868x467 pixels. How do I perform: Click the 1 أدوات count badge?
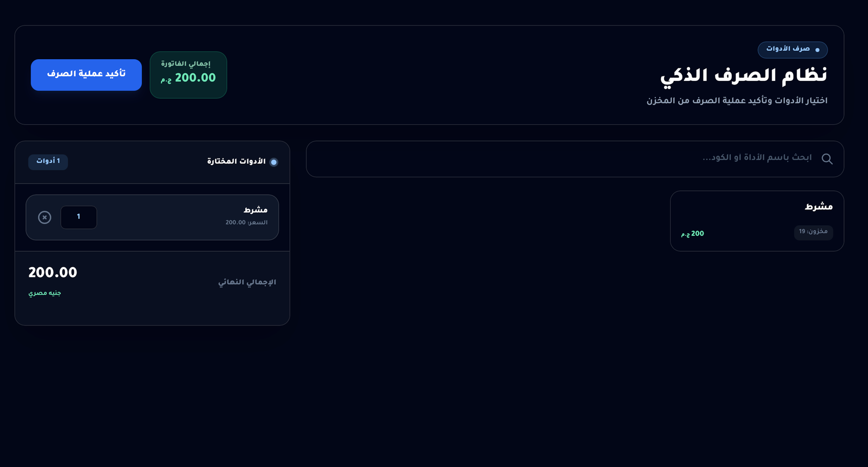48,162
